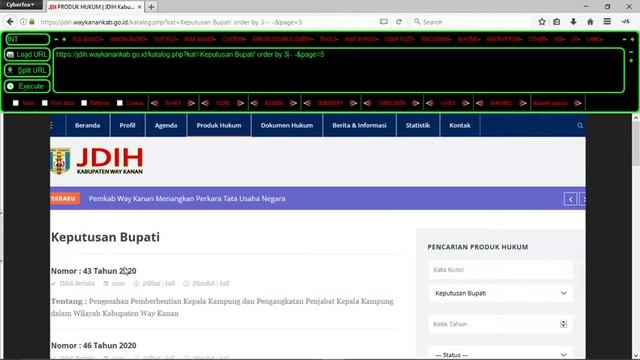This screenshot has width=640, height=360.
Task: Click the NoScript JS icon in toolbar
Action: point(626,22)
